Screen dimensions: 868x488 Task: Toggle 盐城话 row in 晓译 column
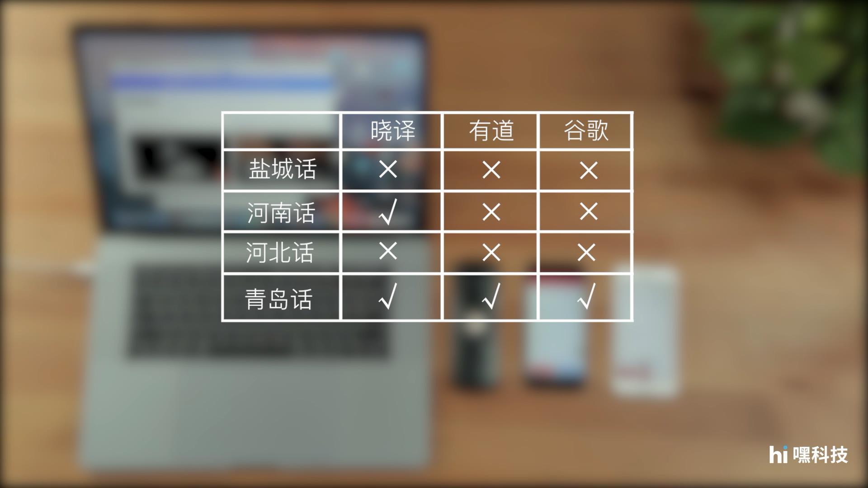[x=391, y=169]
